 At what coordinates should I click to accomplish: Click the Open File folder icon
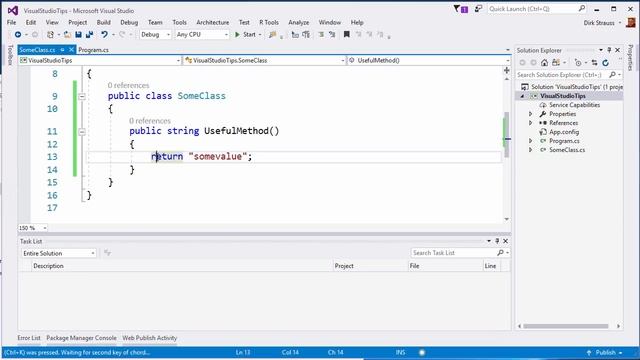click(x=67, y=35)
